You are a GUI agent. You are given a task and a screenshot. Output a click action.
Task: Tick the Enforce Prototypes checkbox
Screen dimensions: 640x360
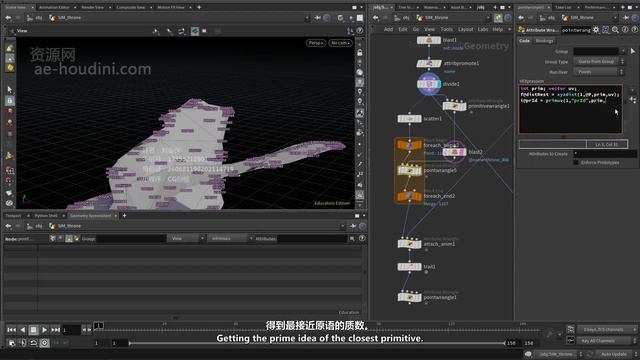[x=576, y=162]
